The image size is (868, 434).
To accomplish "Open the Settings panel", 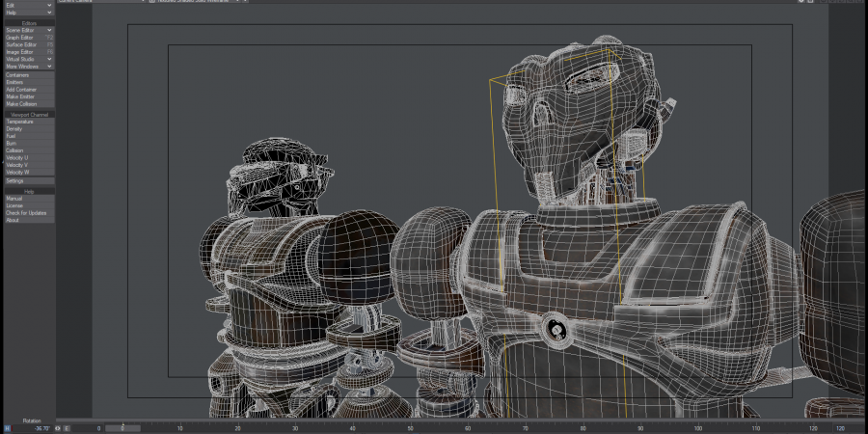I will coord(29,180).
